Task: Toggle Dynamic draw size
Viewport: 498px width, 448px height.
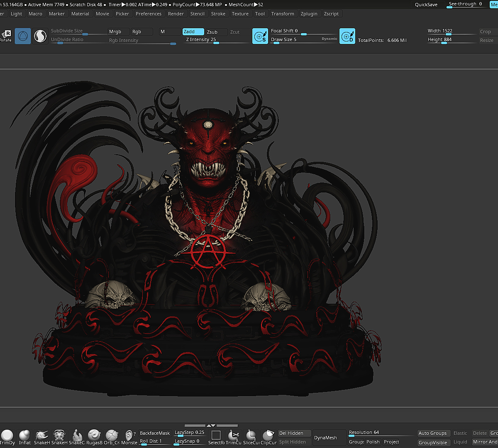Action: (x=330, y=39)
